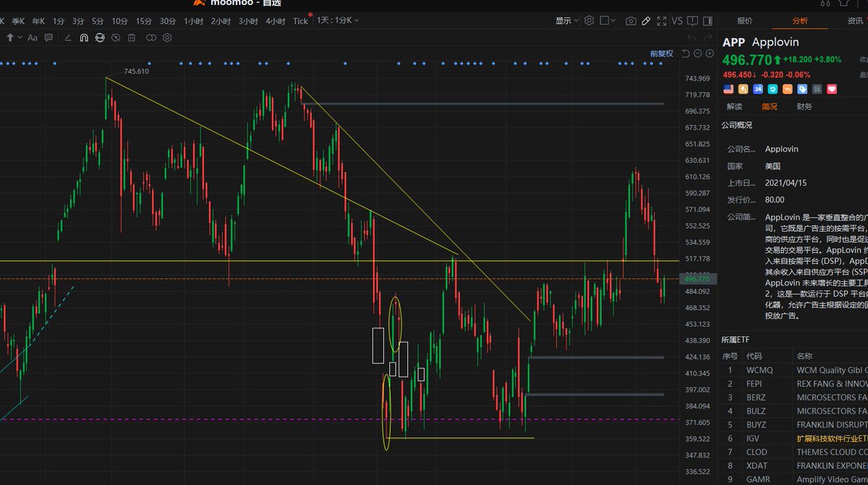
Task: Switch chart to 5分 interval
Action: [98, 21]
